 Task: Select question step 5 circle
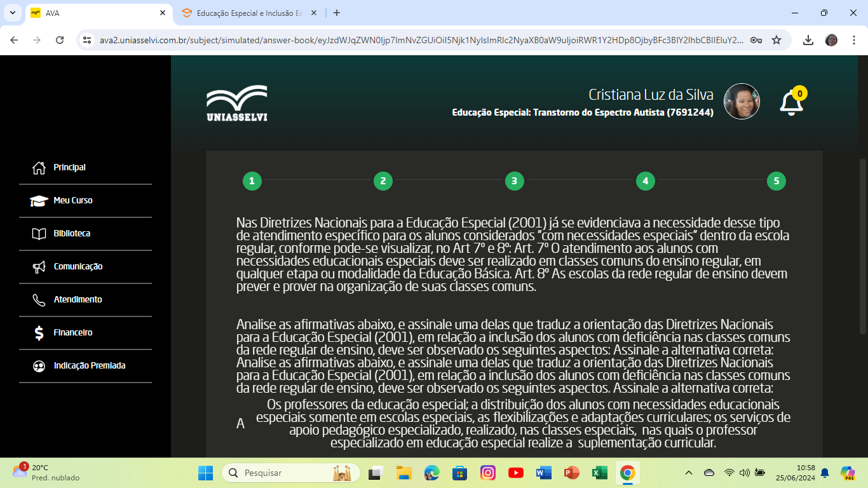point(776,181)
